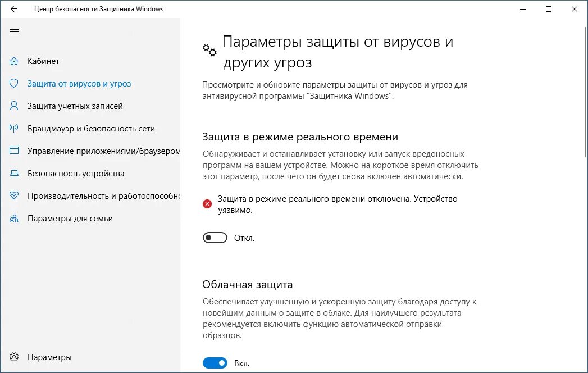The height and width of the screenshot is (373, 588).
Task: Open Параметры at sidebar bottom
Action: pyautogui.click(x=49, y=357)
